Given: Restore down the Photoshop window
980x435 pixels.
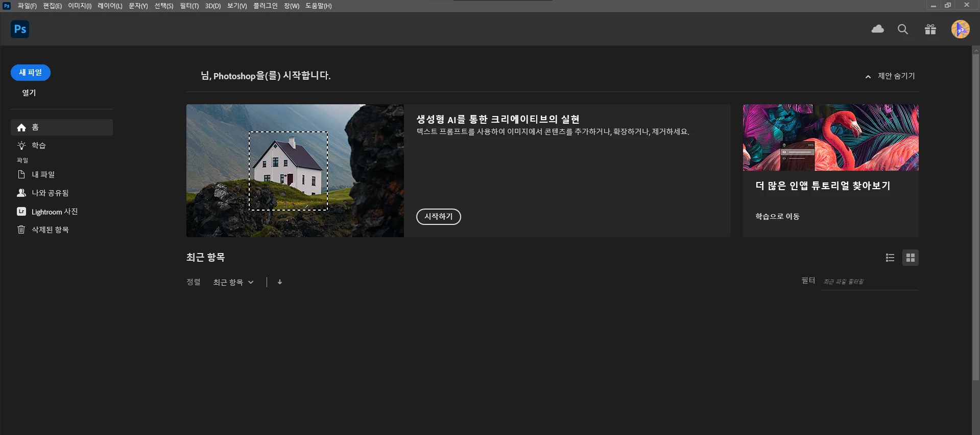Looking at the screenshot, I should (948, 5).
